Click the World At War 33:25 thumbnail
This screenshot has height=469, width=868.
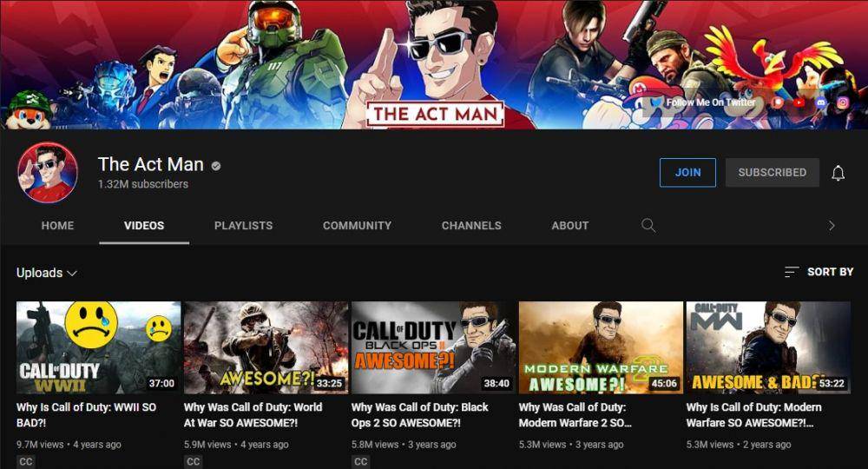pyautogui.click(x=266, y=347)
